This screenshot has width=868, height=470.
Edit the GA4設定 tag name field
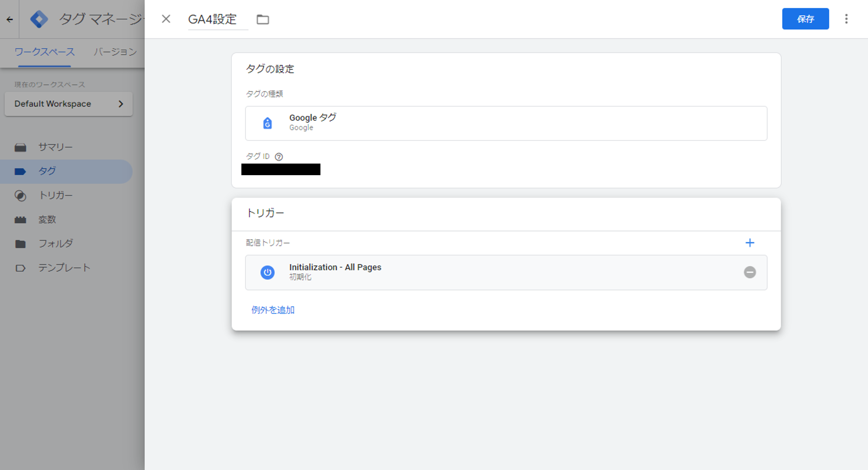pos(212,19)
